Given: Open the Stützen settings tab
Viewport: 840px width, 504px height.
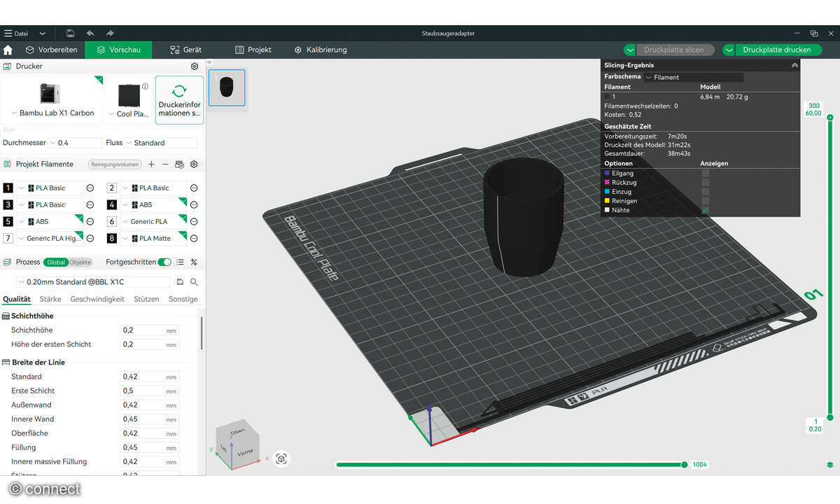Looking at the screenshot, I should pyautogui.click(x=146, y=299).
